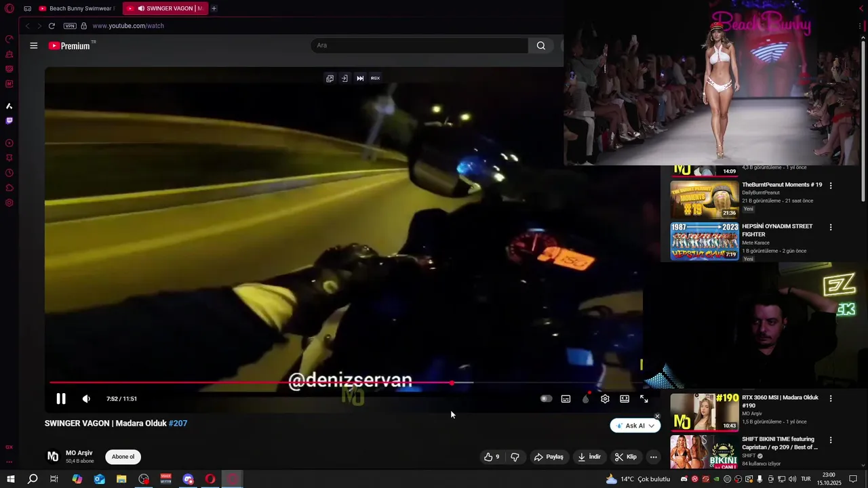
Task: Open the player settings gear
Action: click(x=605, y=399)
